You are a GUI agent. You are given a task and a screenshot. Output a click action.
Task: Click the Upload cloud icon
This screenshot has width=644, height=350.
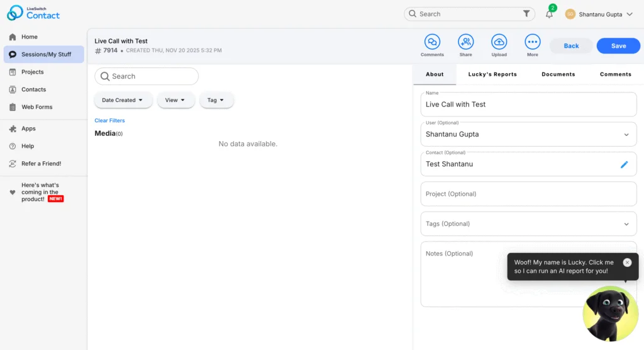[x=499, y=42]
